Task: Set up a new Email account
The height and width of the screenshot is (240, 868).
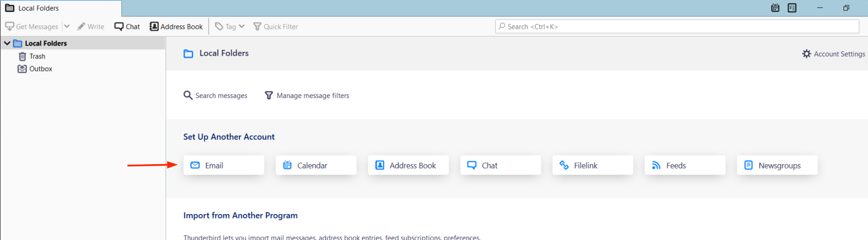Action: click(224, 165)
